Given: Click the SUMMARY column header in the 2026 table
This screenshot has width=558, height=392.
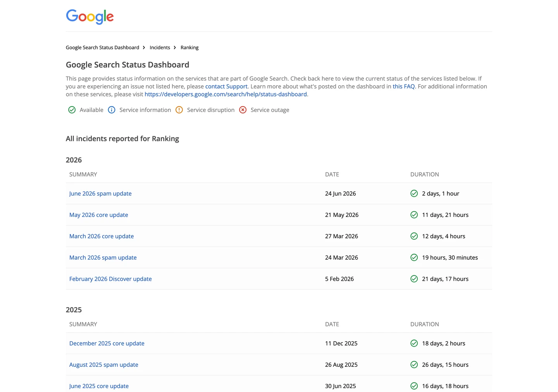Looking at the screenshot, I should point(83,174).
